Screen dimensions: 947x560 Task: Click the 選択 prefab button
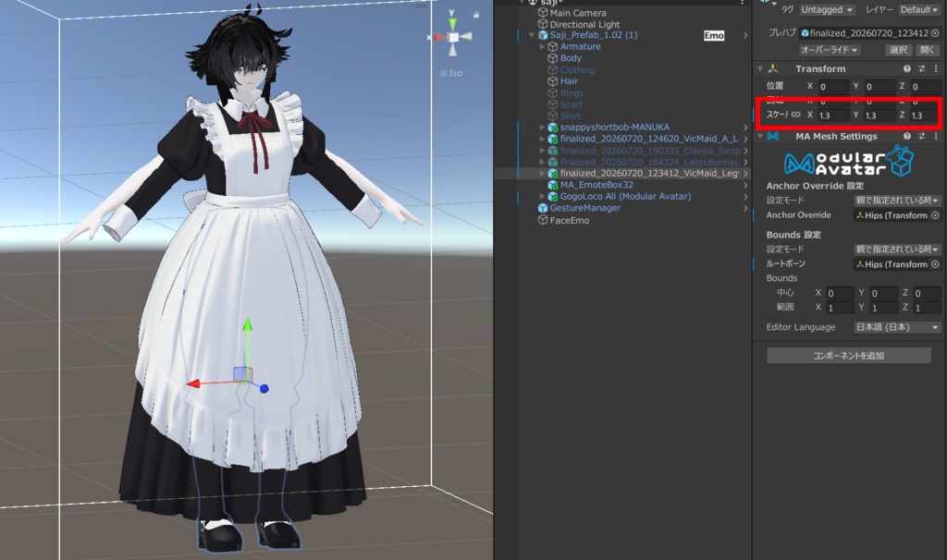(x=898, y=50)
